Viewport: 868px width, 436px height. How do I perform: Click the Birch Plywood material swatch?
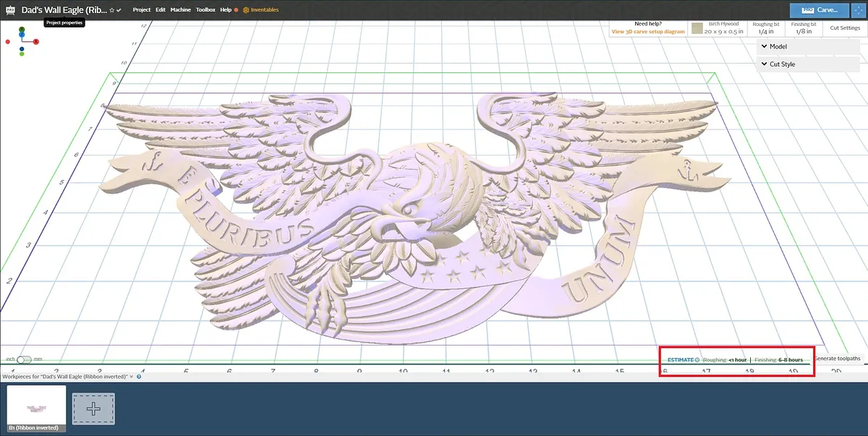click(697, 28)
